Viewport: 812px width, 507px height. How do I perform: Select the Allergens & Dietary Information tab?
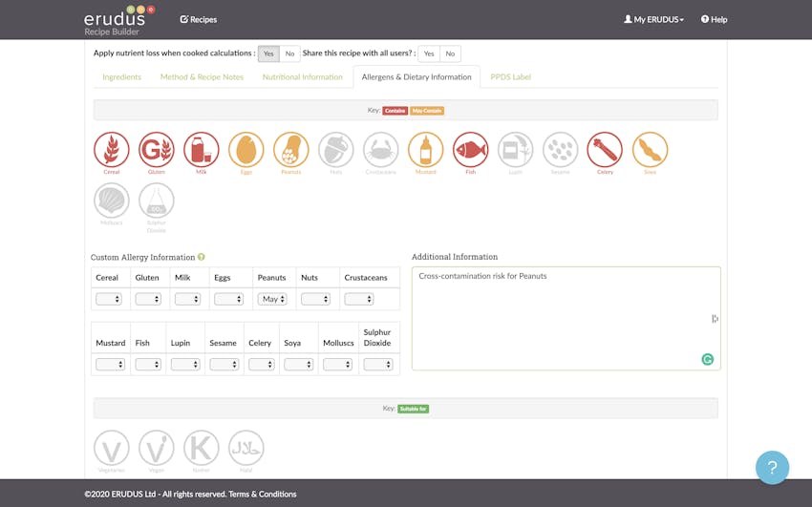click(x=417, y=77)
